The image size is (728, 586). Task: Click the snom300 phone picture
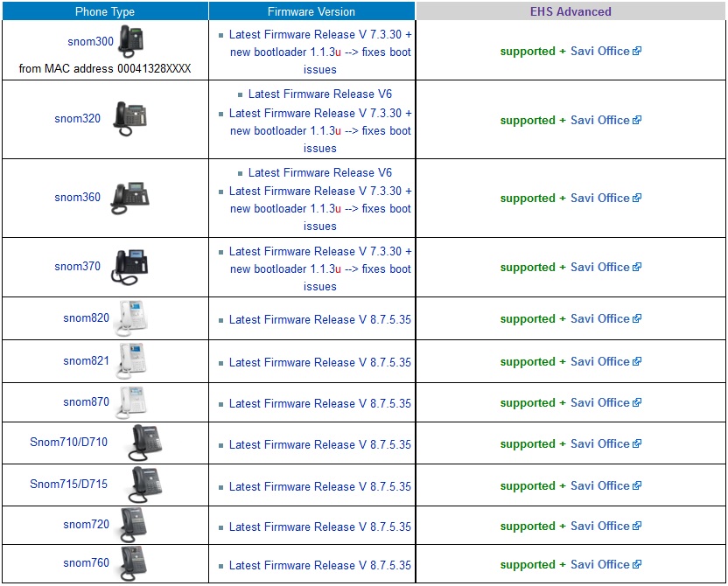click(131, 40)
